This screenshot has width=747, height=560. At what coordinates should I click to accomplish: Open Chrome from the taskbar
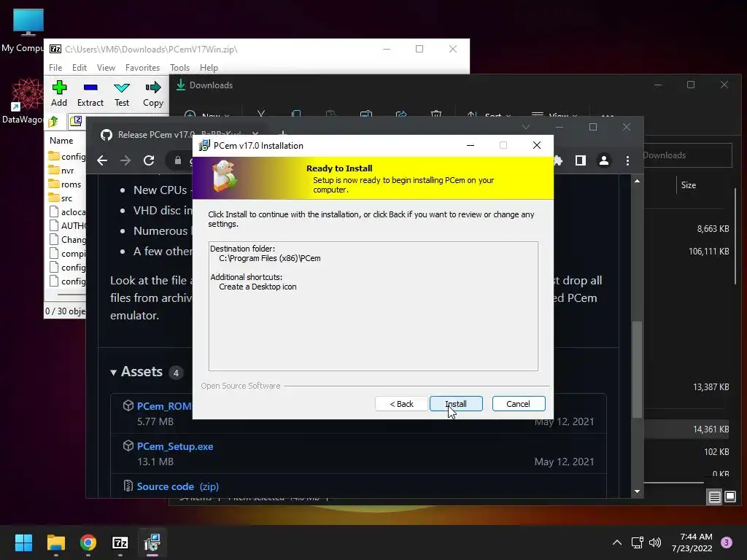tap(88, 542)
